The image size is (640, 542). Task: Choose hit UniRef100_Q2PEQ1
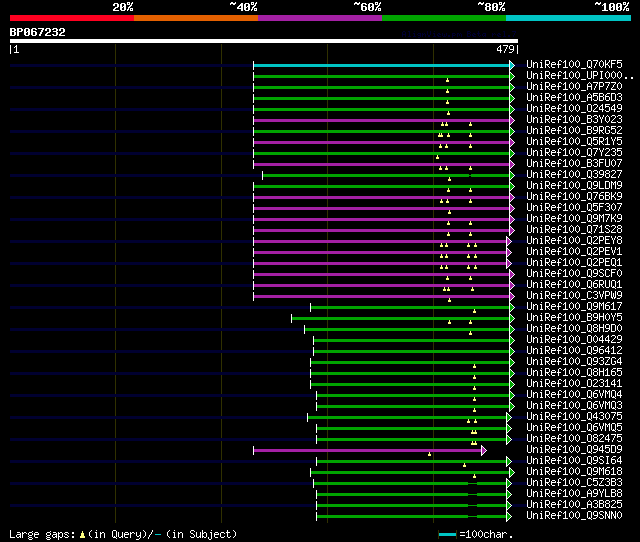point(574,263)
